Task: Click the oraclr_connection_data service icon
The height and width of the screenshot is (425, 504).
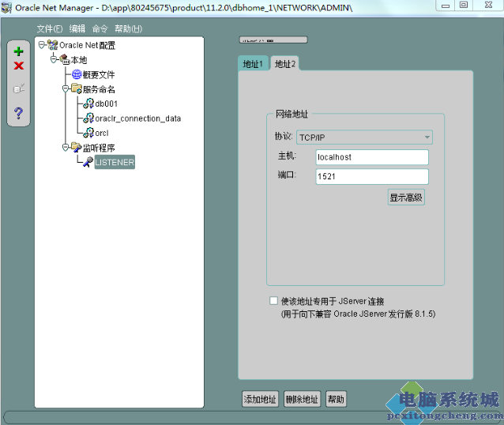Action: (x=88, y=118)
